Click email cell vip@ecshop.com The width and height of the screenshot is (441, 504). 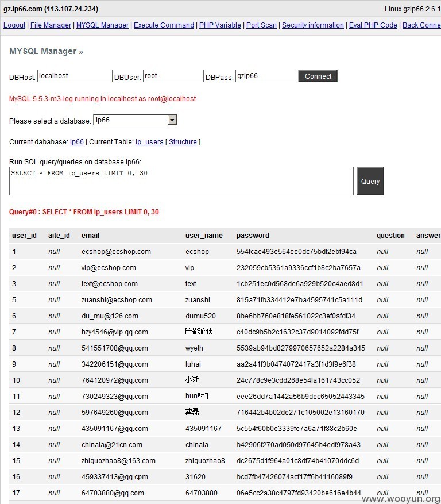point(109,267)
